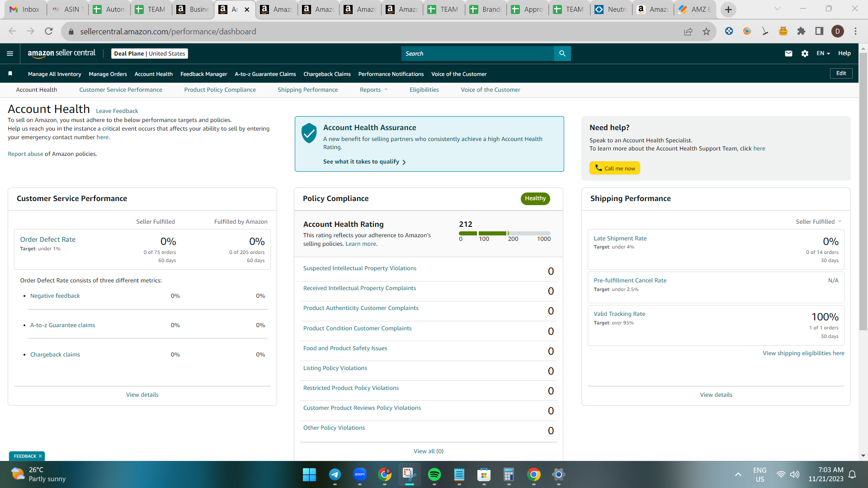Open the notification bell in system tray
Screen dimensions: 868x488
point(852,474)
